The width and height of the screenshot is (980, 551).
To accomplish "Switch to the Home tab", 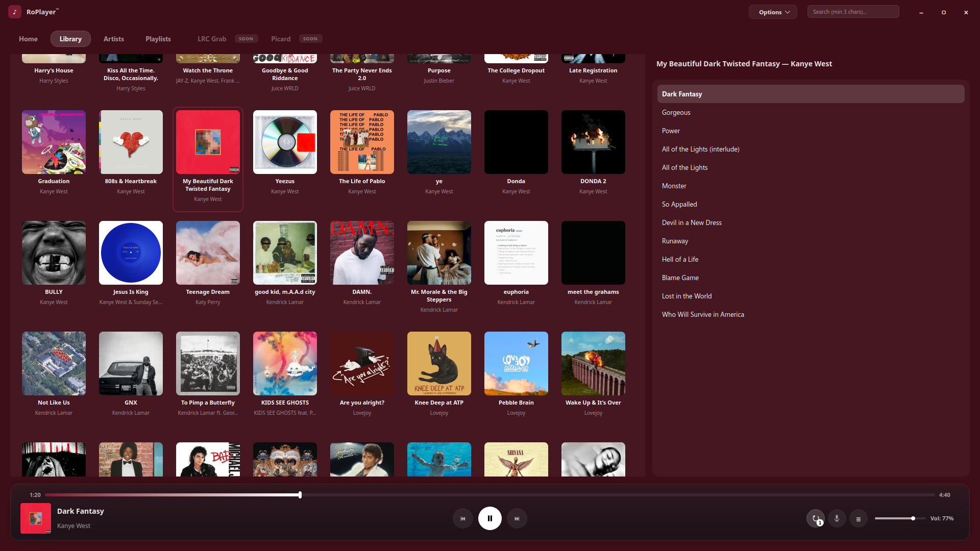I will coord(28,39).
